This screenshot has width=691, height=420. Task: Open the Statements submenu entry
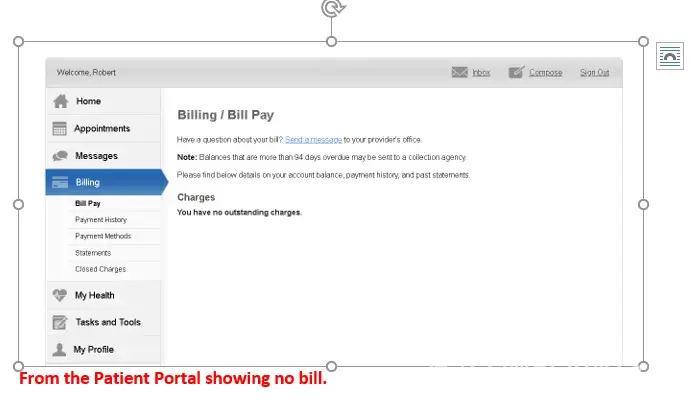(93, 253)
